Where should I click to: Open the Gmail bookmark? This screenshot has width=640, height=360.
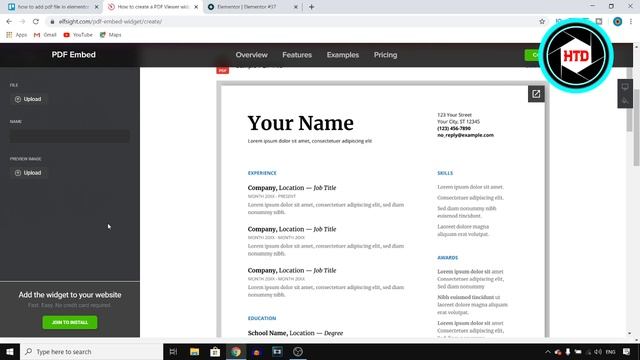45,35
